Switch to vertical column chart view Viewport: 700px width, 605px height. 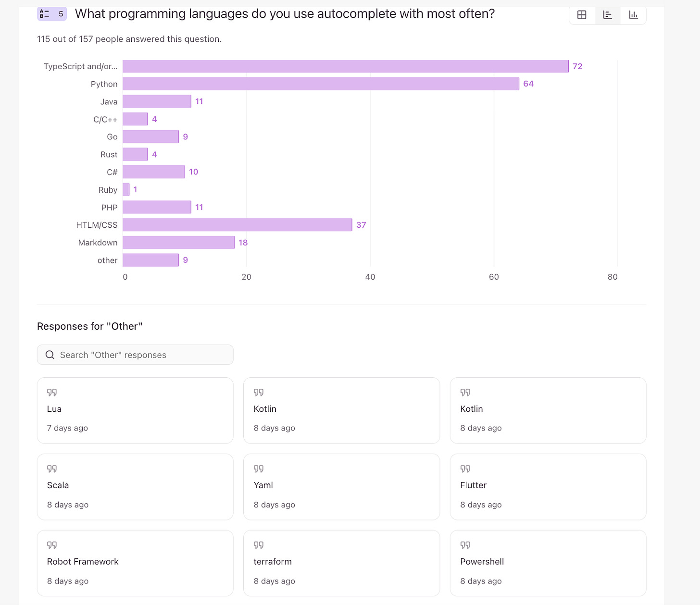coord(633,15)
